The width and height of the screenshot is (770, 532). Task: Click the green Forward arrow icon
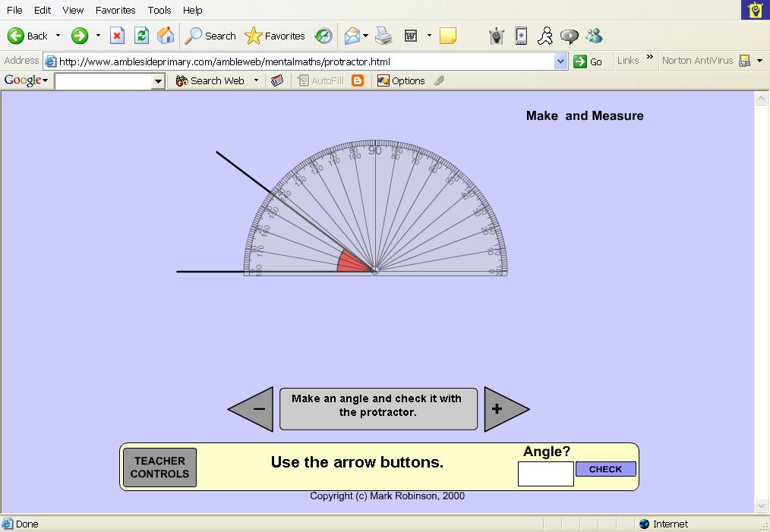coord(80,36)
